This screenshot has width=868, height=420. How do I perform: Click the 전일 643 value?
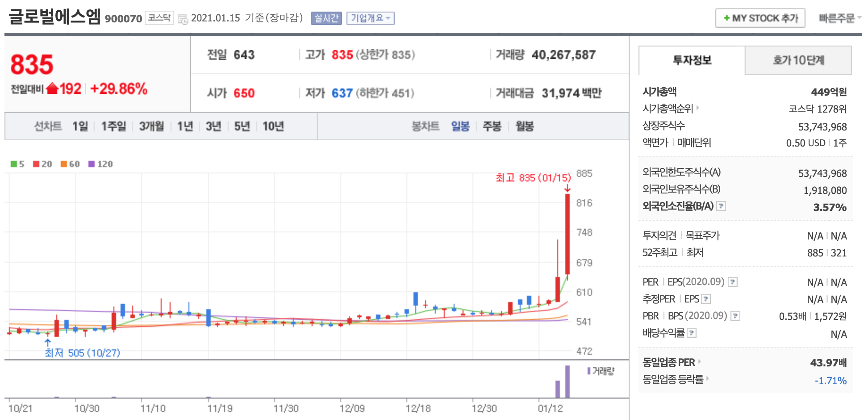click(x=244, y=55)
